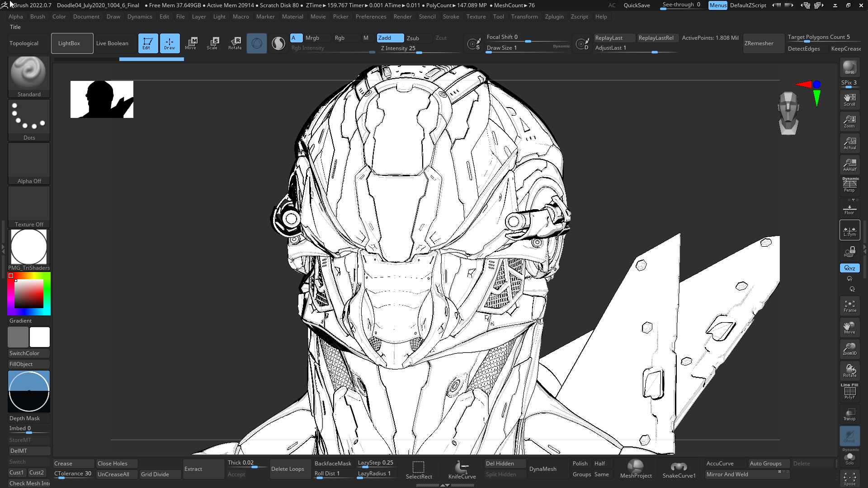This screenshot has height=488, width=868.
Task: Click the SnakeCurve1 brush icon
Action: 679,469
